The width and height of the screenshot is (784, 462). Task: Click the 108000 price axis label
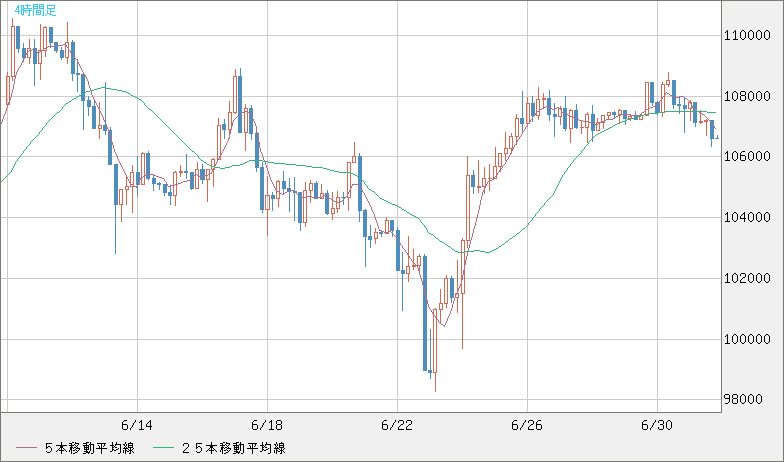747,96
